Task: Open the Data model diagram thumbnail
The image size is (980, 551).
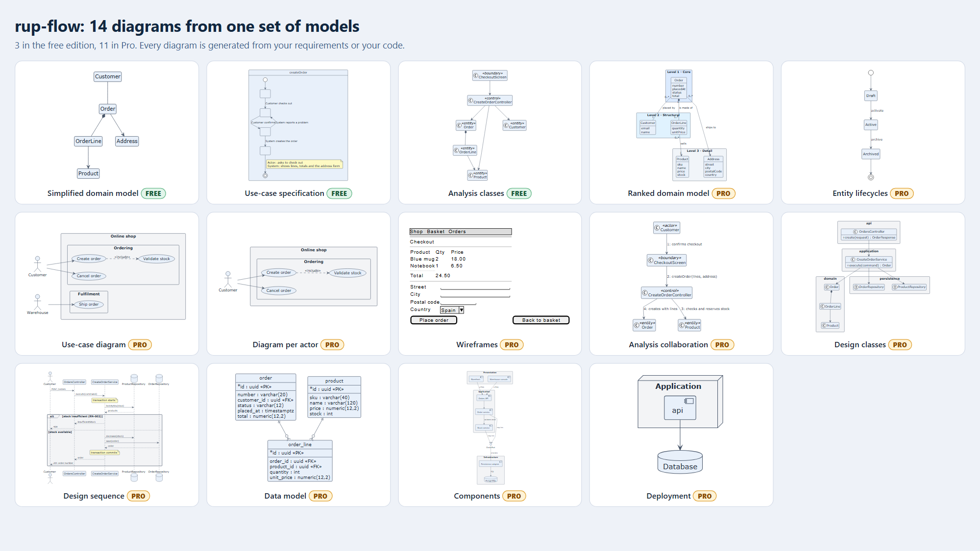Action: 298,428
